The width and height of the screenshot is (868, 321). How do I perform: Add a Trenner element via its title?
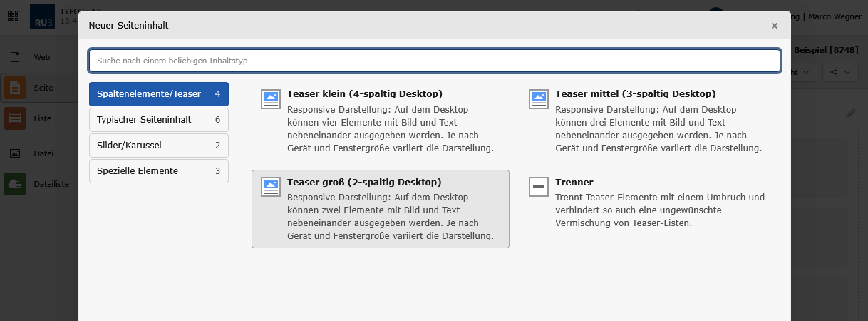(x=574, y=182)
